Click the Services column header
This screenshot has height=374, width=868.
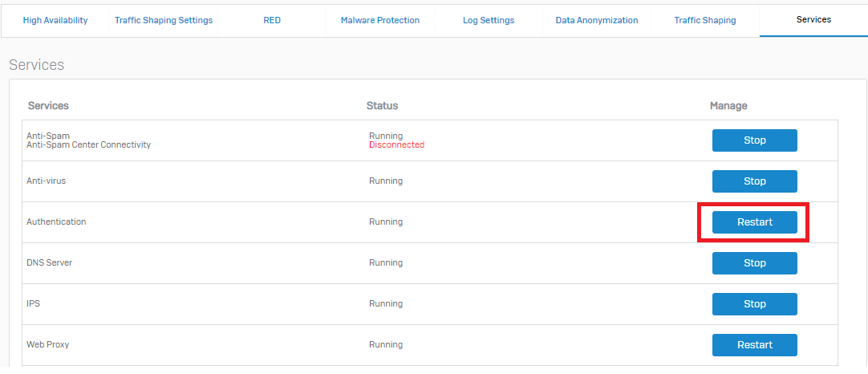click(x=48, y=106)
